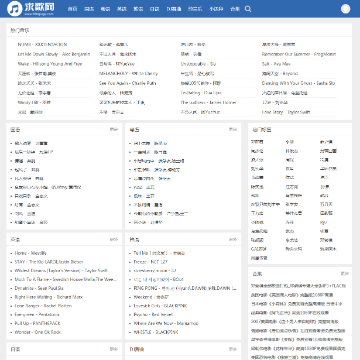Open 'Unstoppable - Sia' song link
This screenshot has height=360, width=360.
tap(198, 64)
